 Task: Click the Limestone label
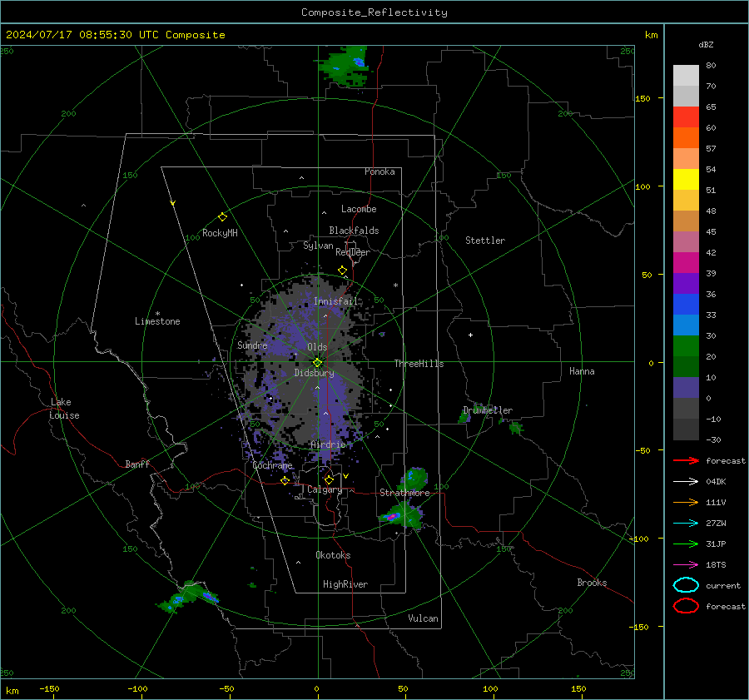157,321
